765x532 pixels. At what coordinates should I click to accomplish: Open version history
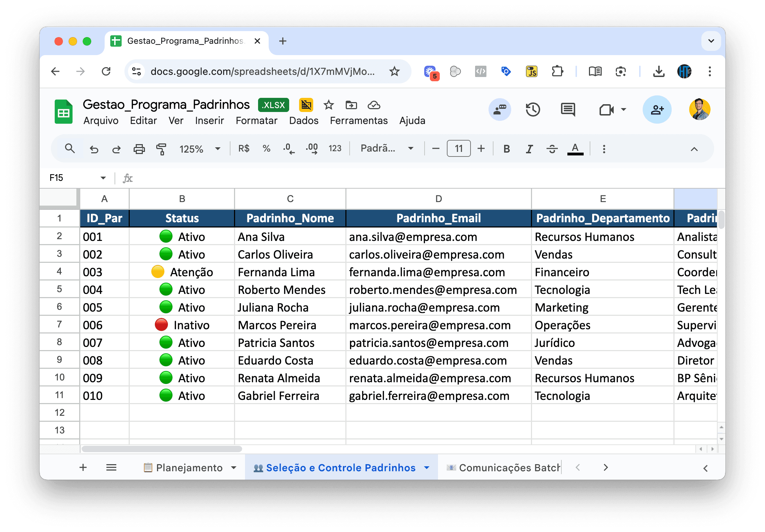[533, 110]
